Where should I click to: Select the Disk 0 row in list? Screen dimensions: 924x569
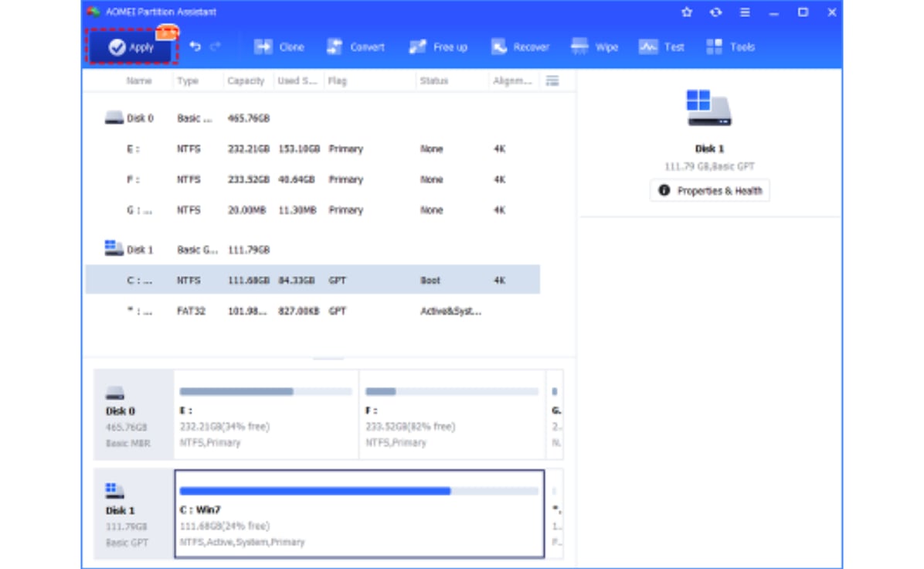click(313, 118)
